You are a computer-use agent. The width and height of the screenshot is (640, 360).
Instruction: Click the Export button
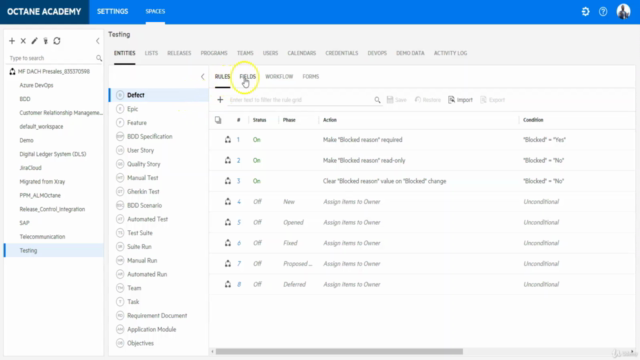tap(493, 100)
